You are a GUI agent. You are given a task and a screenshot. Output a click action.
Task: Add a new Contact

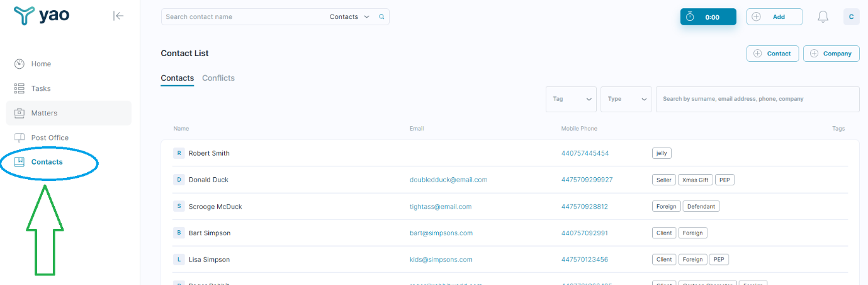pos(773,54)
